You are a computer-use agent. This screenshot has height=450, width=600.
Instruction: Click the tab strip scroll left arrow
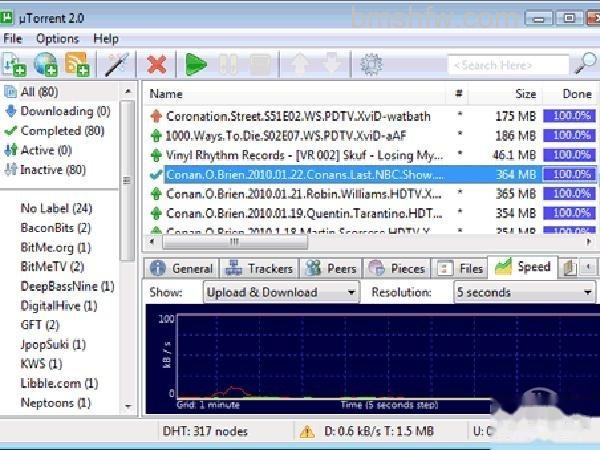point(589,266)
